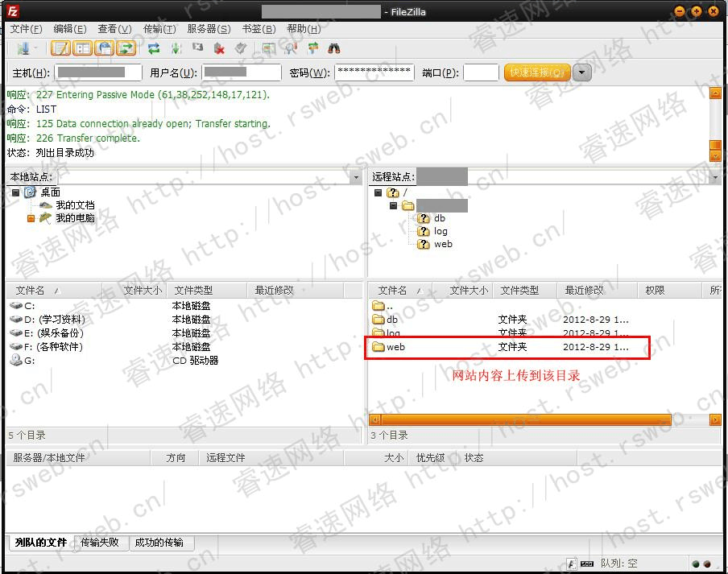Viewport: 728px width, 574px height.
Task: Click the Refresh file lists icon
Action: coord(154,48)
